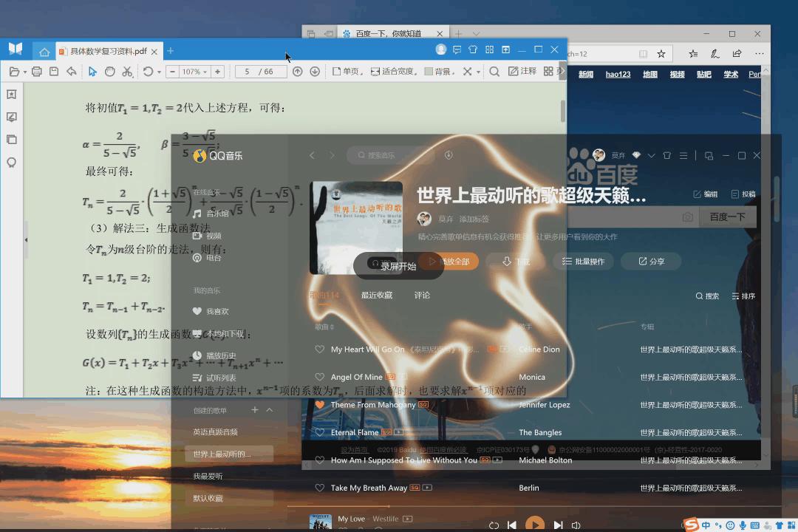This screenshot has height=532, width=798.
Task: Open PDF search with the magnifier icon
Action: pyautogui.click(x=494, y=71)
